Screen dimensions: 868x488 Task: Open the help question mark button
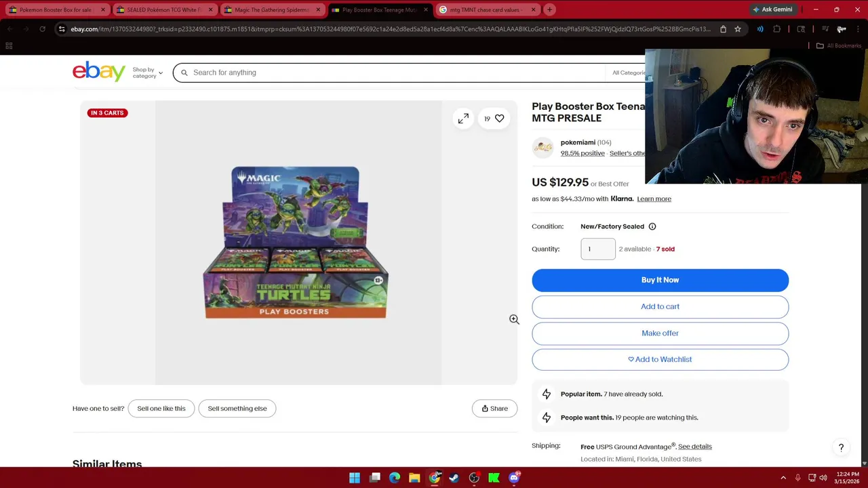841,448
